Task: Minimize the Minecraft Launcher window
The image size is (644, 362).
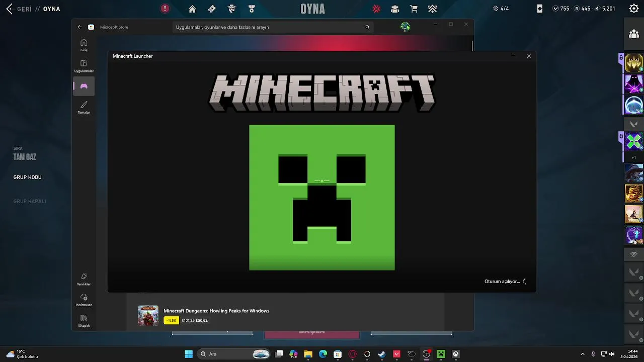Action: (x=513, y=56)
